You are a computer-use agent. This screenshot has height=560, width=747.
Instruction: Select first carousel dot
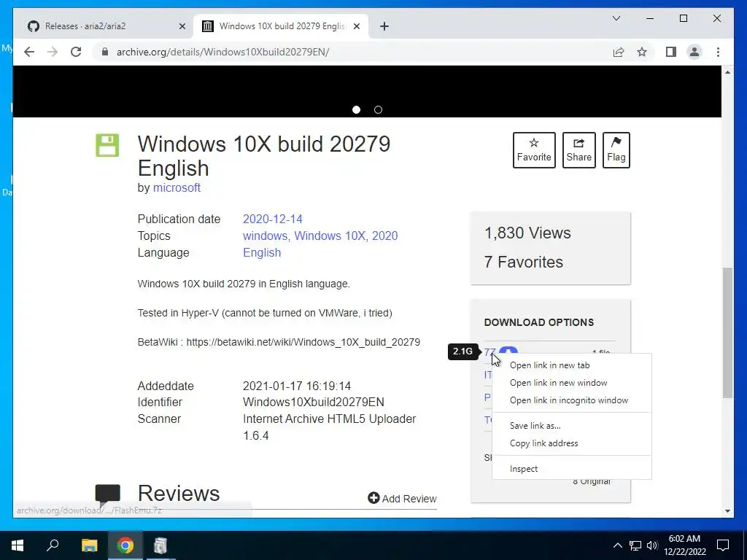tap(356, 109)
